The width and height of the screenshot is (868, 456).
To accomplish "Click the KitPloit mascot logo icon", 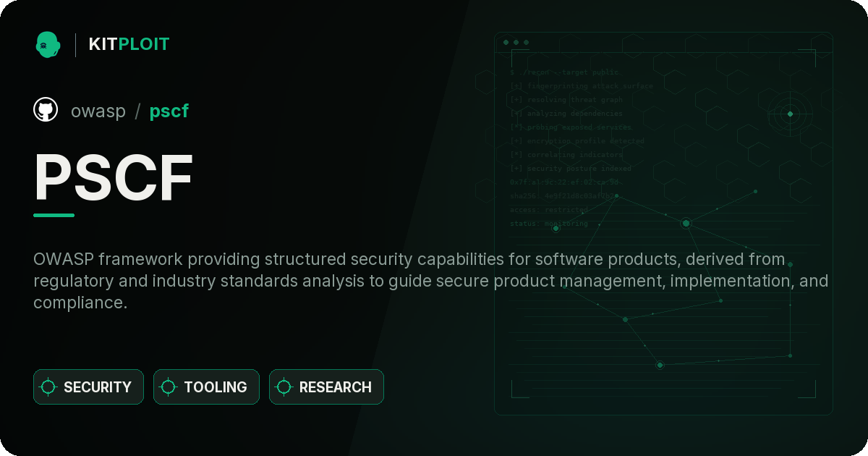I will [47, 44].
